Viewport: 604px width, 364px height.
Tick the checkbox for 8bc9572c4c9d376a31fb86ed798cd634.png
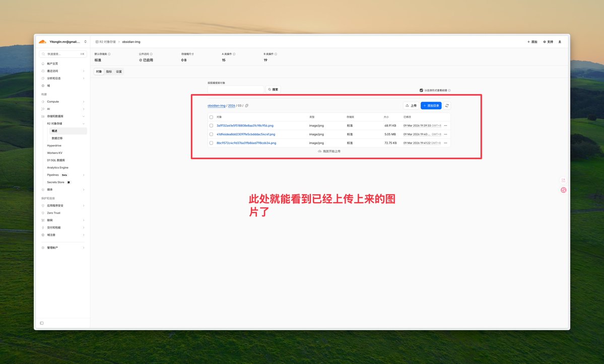tap(211, 143)
